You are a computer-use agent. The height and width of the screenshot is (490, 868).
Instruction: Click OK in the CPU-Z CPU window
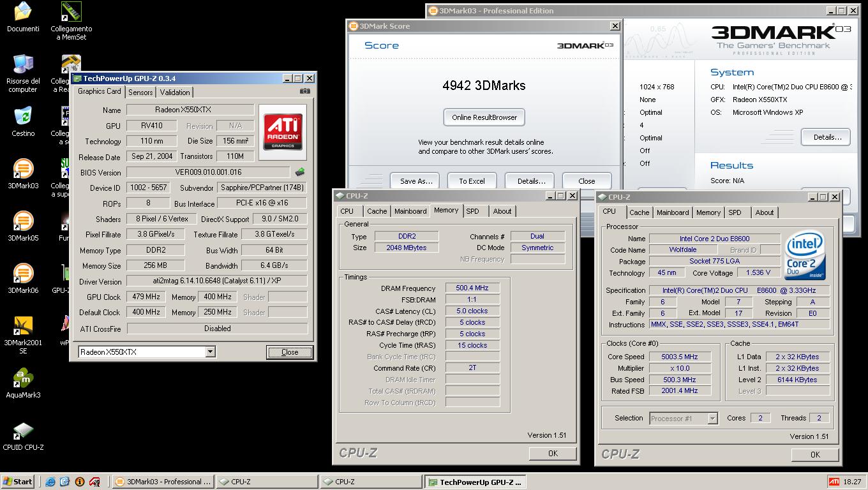pyautogui.click(x=815, y=454)
